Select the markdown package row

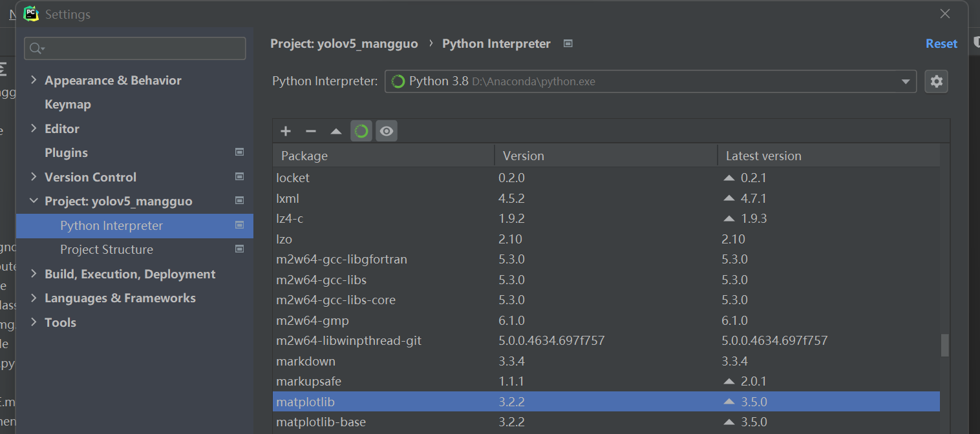tap(606, 361)
